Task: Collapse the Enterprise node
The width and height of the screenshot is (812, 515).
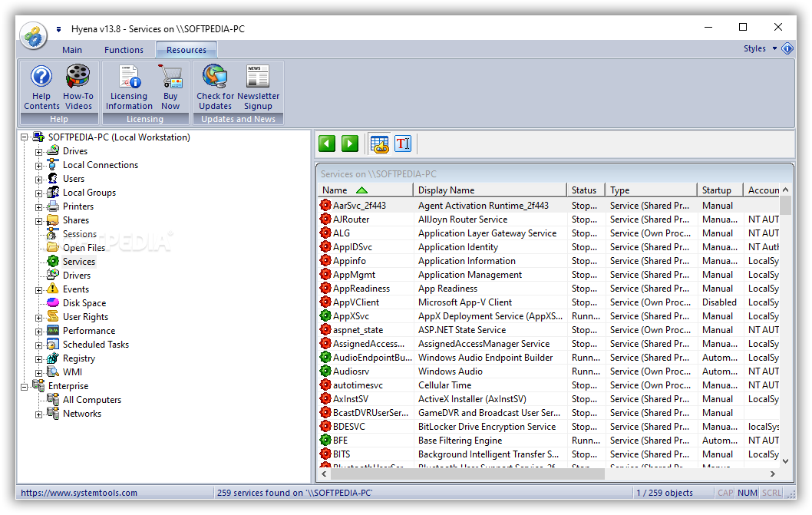Action: point(25,387)
